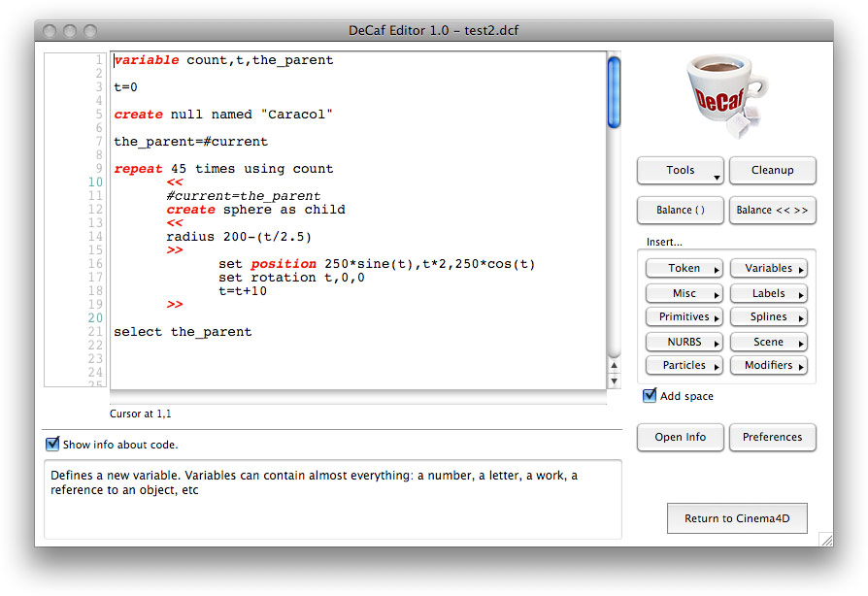The image size is (868, 596).
Task: Open the Splines insert menu
Action: 773,317
